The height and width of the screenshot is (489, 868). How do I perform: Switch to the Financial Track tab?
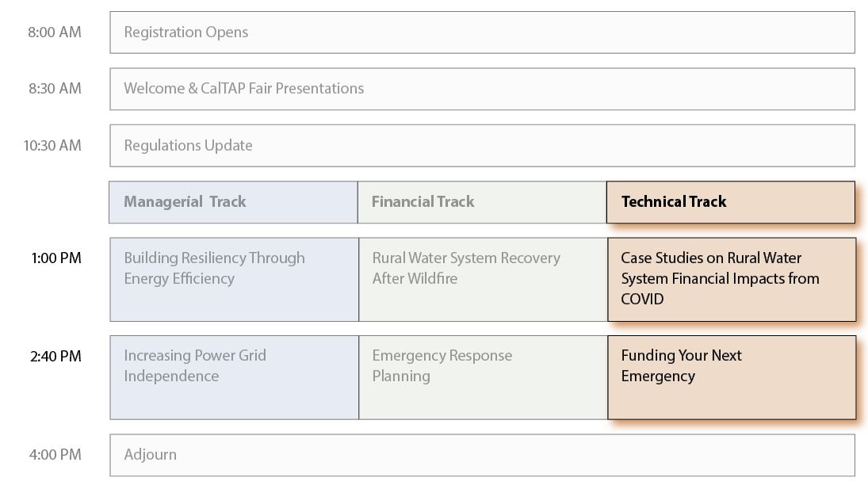(x=481, y=202)
